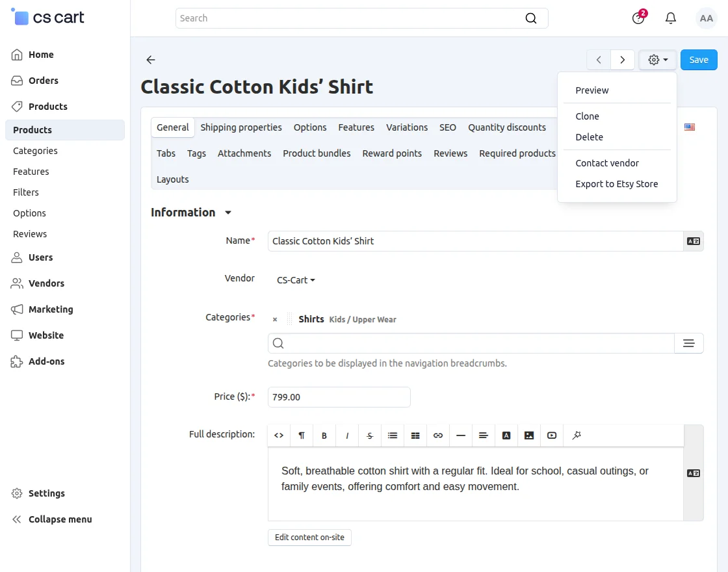Viewport: 728px width, 572px height.
Task: Open the Quantity discounts tab
Action: pyautogui.click(x=506, y=127)
